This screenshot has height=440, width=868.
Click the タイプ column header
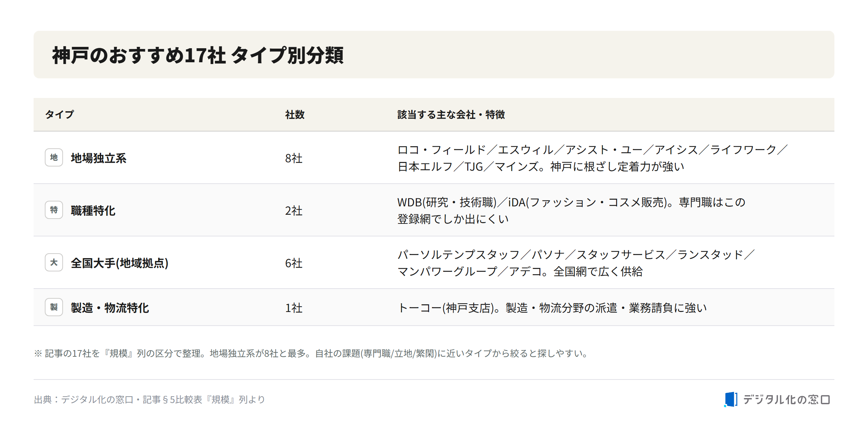tap(59, 114)
